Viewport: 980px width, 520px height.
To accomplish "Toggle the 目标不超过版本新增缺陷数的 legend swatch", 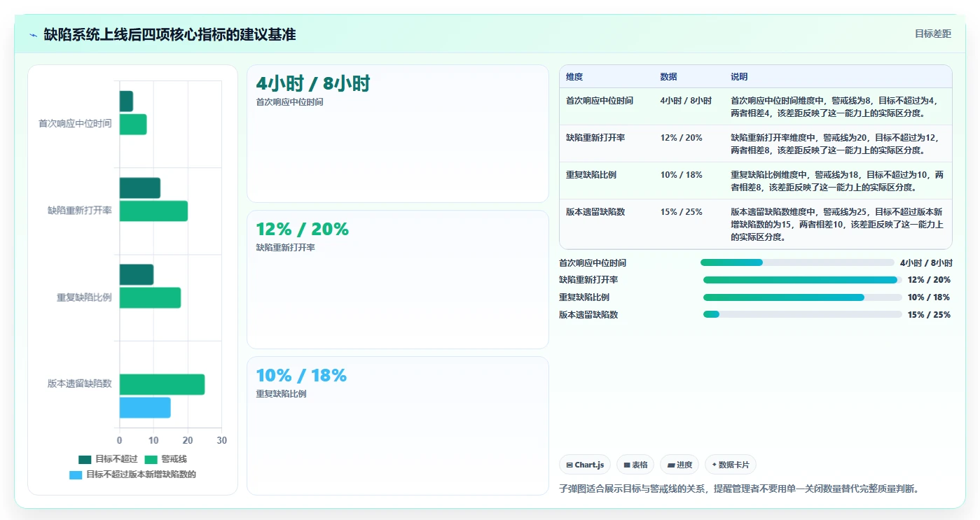I will [76, 475].
